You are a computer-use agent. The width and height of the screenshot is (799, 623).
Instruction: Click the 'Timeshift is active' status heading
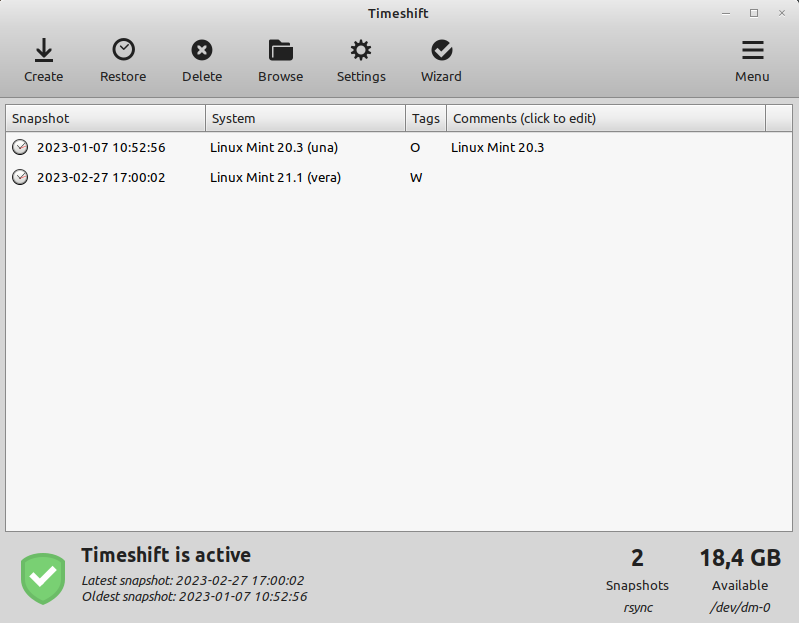point(166,555)
